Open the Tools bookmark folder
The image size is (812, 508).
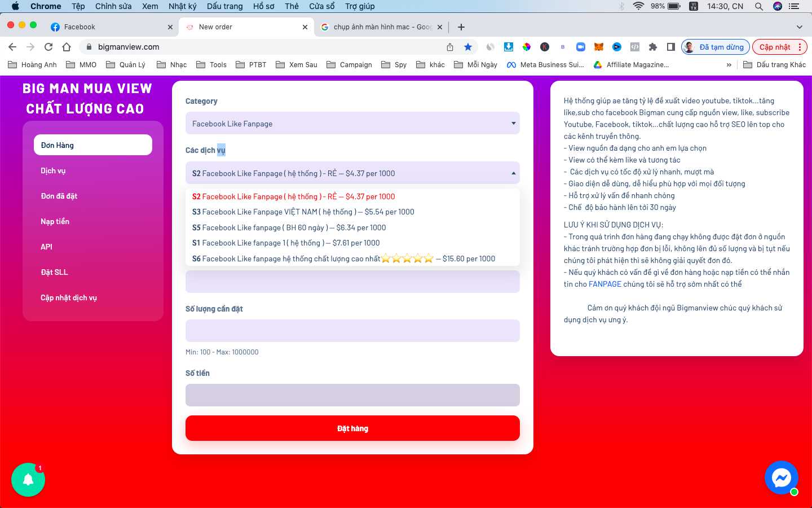coord(211,65)
